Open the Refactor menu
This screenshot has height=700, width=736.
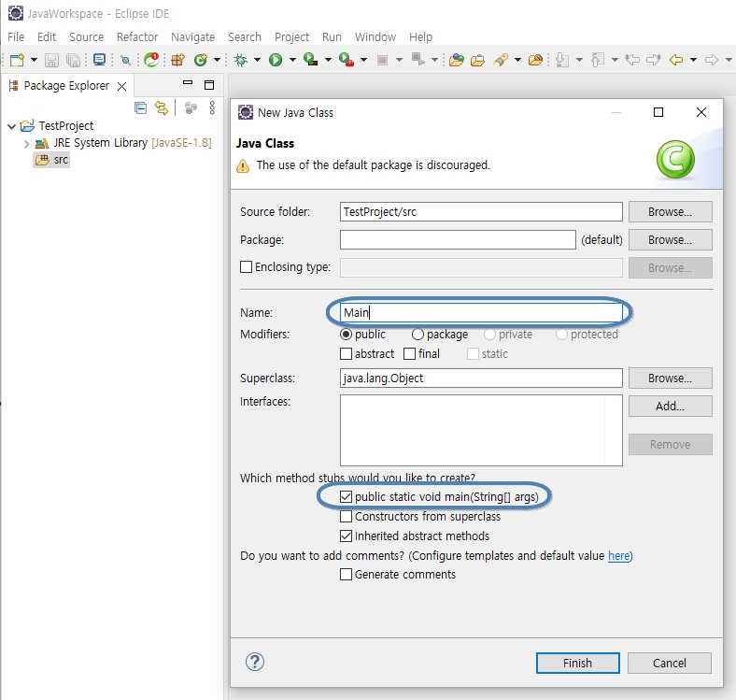coord(137,37)
